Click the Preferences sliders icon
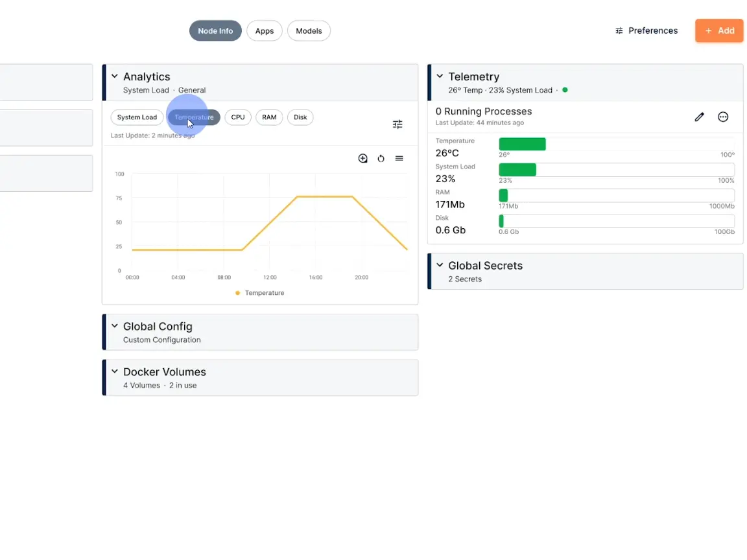This screenshot has width=747, height=560. [x=619, y=31]
